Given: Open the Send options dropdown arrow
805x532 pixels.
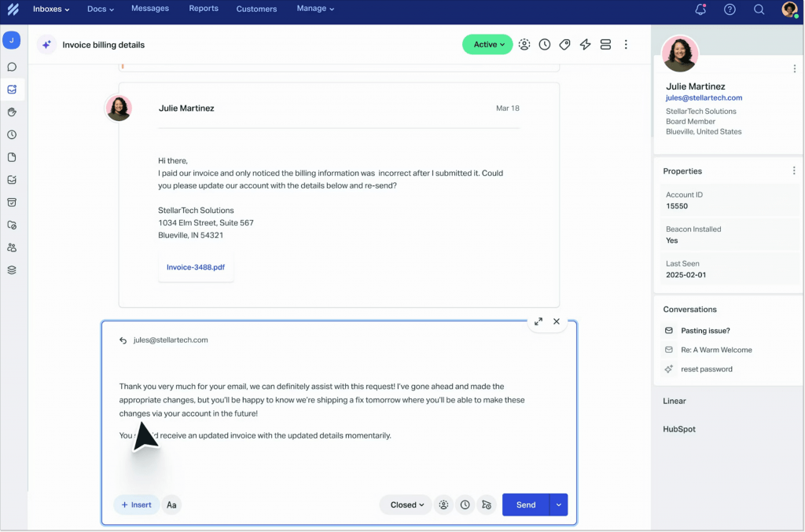Looking at the screenshot, I should [x=559, y=504].
